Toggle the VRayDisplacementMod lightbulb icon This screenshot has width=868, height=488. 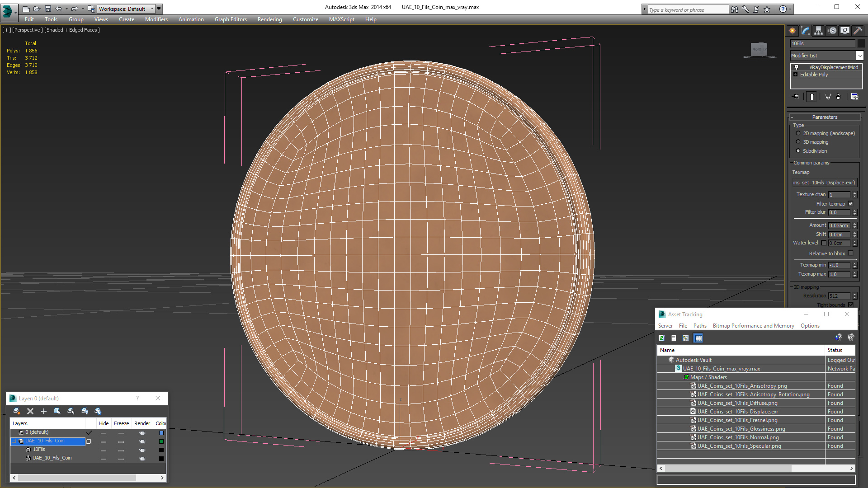797,67
